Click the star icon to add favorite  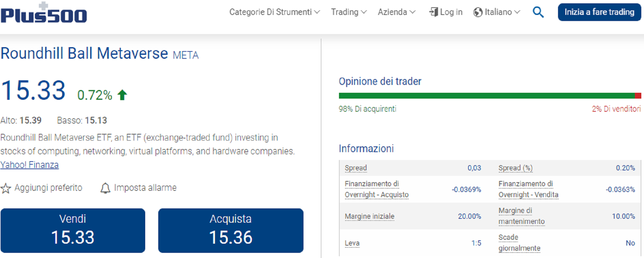click(x=5, y=189)
